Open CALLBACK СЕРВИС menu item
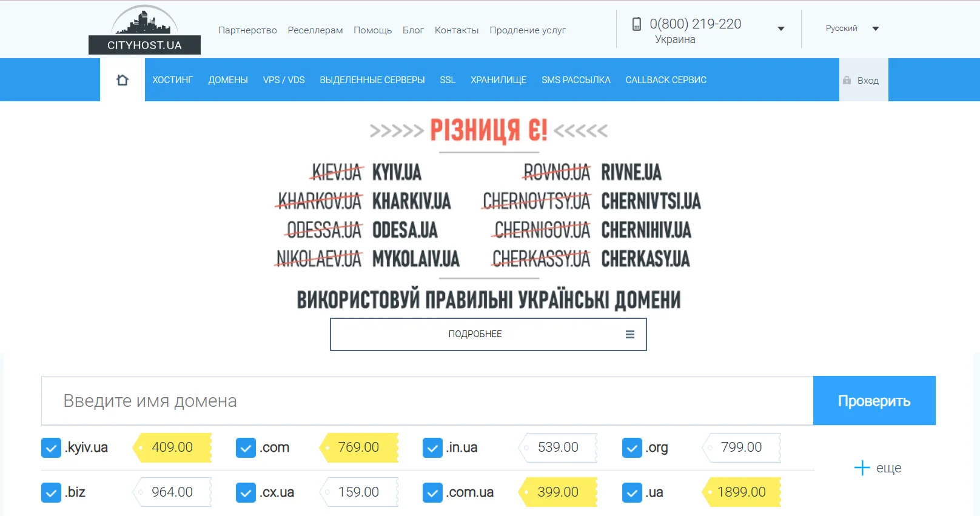This screenshot has width=980, height=516. [666, 80]
